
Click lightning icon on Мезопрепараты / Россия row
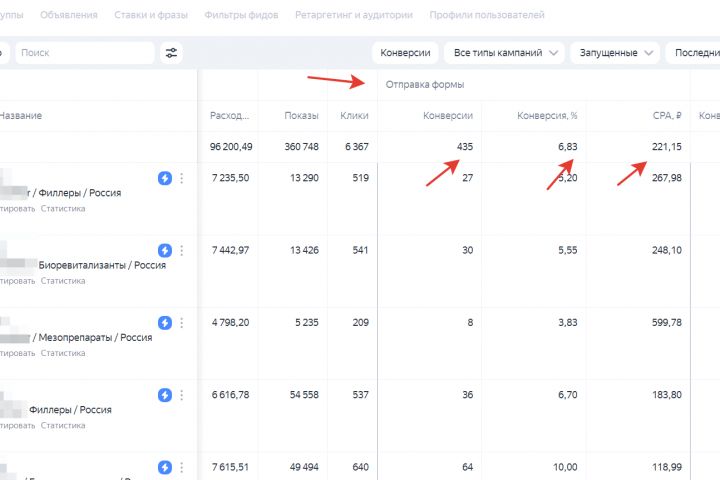165,323
